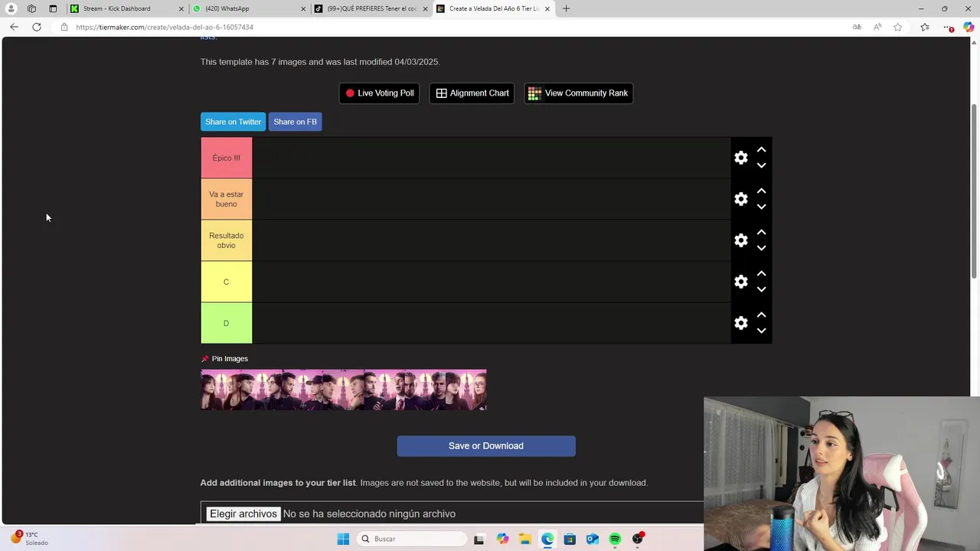The width and height of the screenshot is (980, 551).
Task: Open settings gear for tier C
Action: (x=740, y=282)
